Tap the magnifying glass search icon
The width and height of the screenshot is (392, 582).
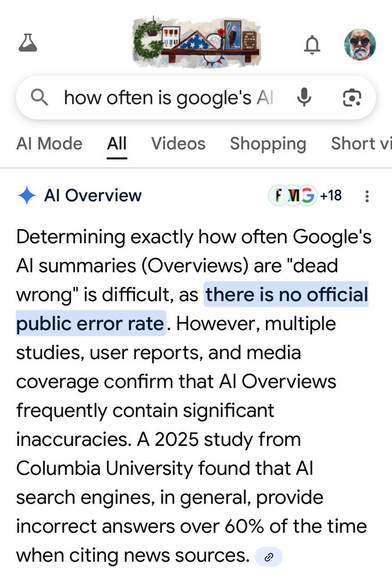click(40, 97)
